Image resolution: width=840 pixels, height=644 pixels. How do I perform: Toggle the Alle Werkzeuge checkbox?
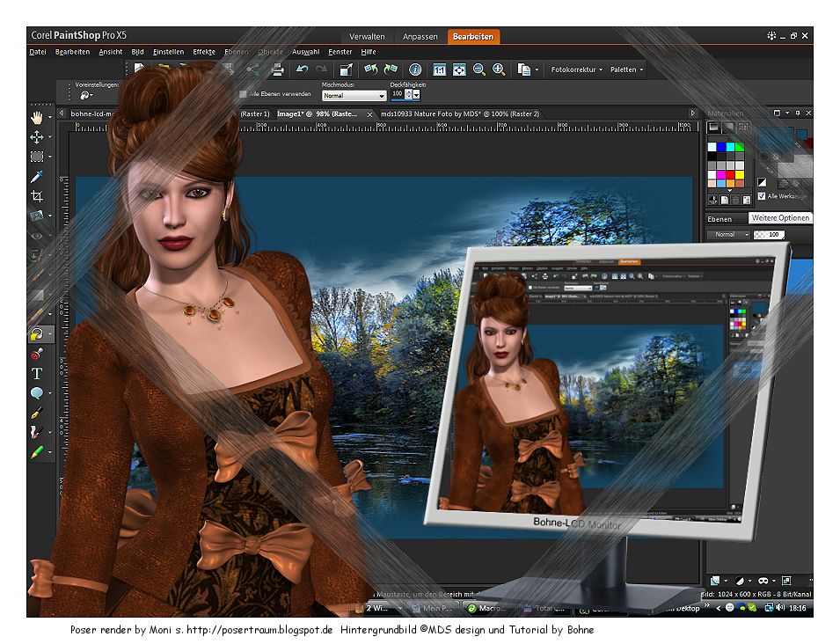click(x=762, y=196)
